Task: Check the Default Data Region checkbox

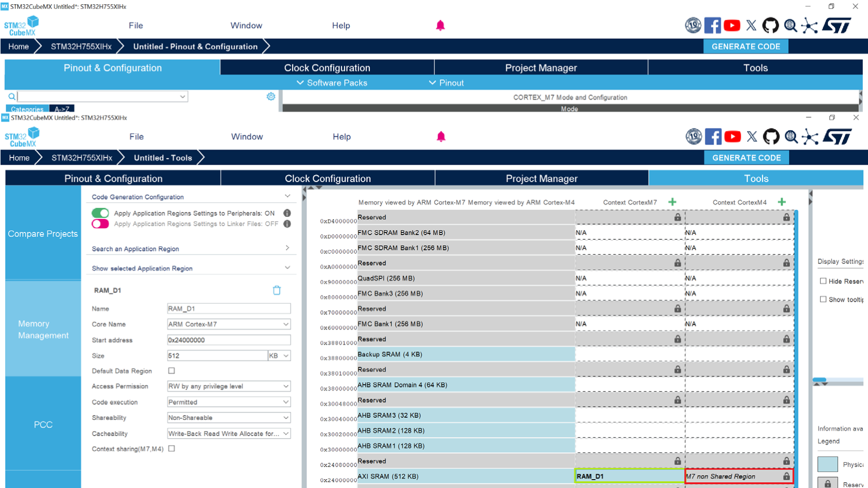Action: (x=172, y=371)
